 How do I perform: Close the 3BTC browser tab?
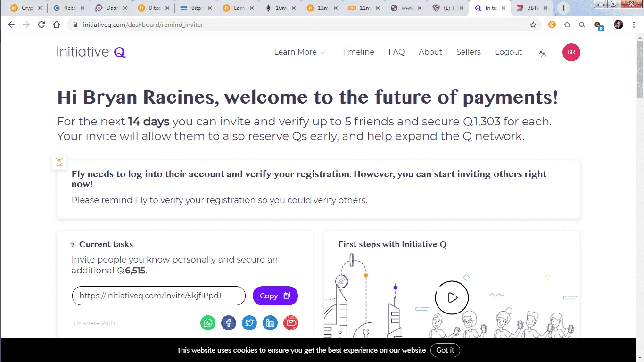pos(545,8)
